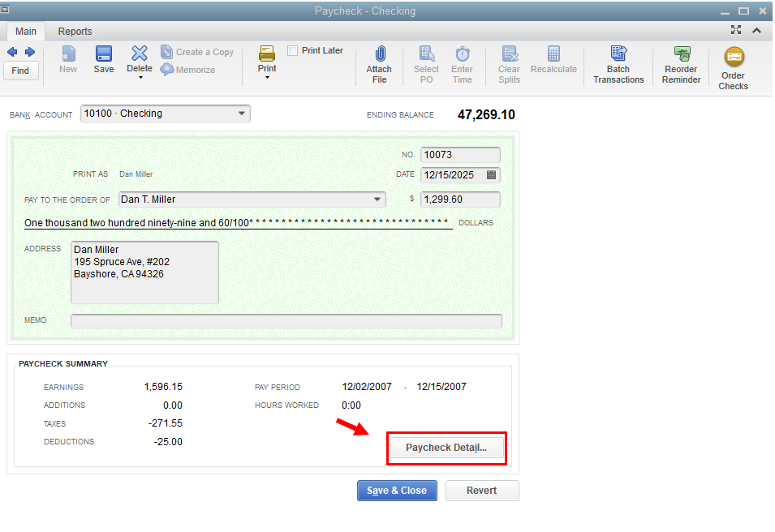Delete this paycheck
This screenshot has height=532, width=775.
[x=140, y=58]
